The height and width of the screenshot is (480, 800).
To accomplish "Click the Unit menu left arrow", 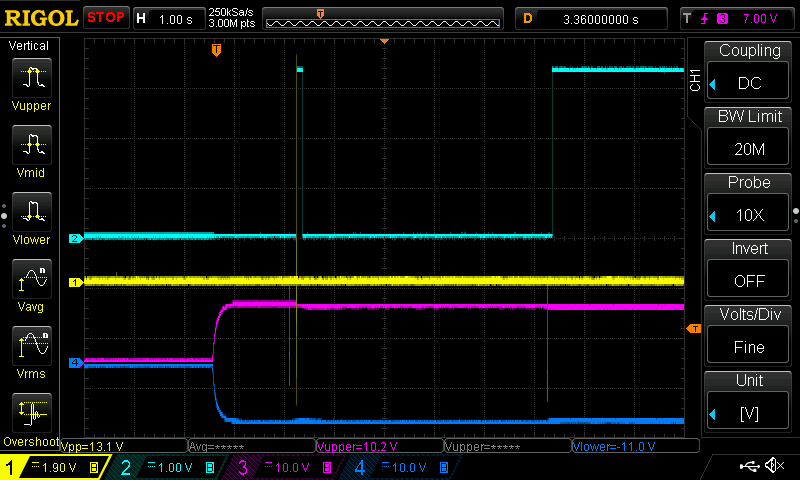I will 712,414.
